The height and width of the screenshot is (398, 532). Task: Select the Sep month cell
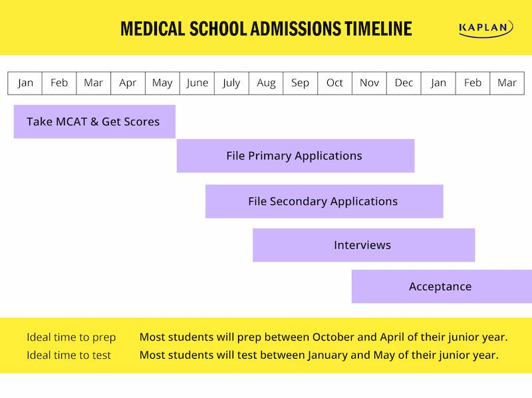[301, 83]
